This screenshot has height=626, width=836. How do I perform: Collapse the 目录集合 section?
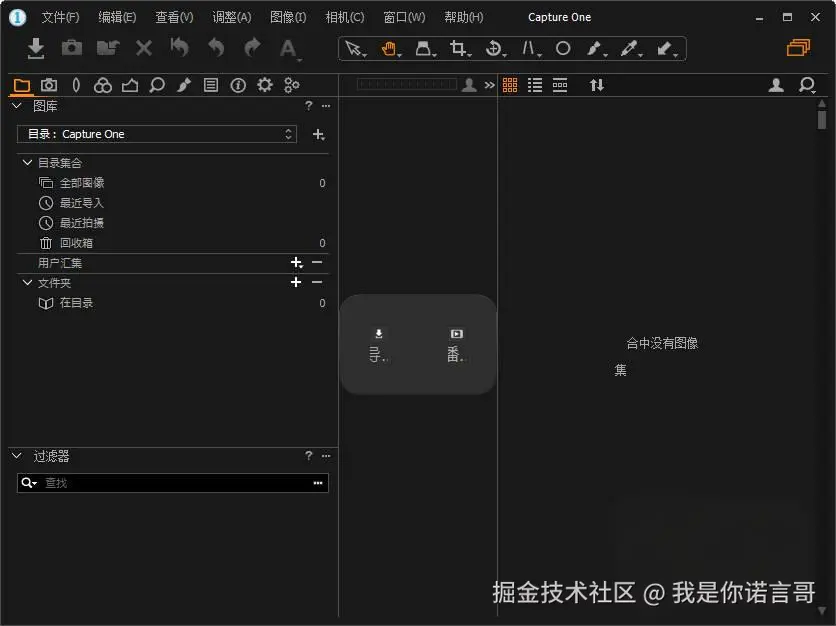pos(27,162)
